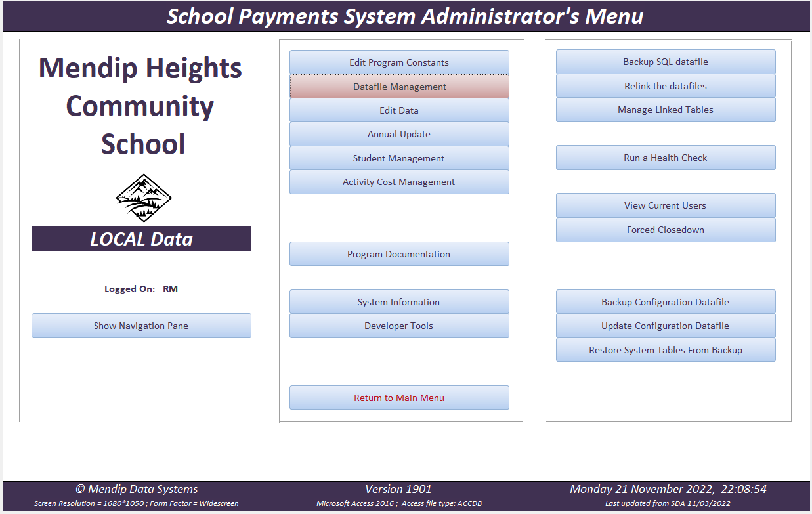Click the Administrator's Menu header title
This screenshot has width=812, height=514.
coord(405,16)
